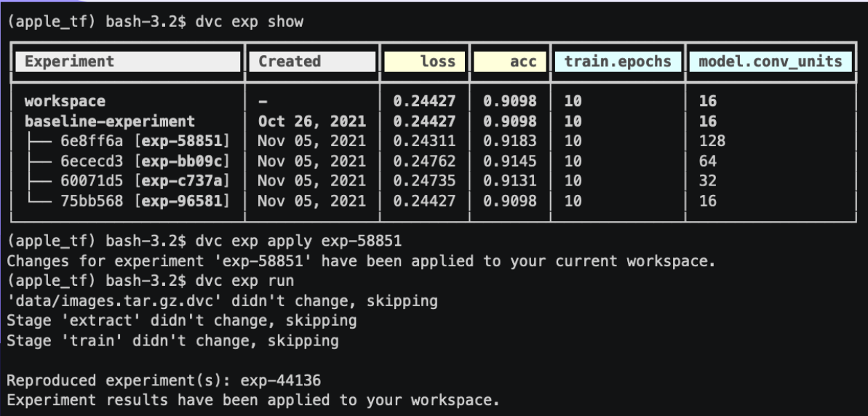The image size is (868, 416).
Task: Click experiment 6e8ff6a [exp-58851]
Action: tap(145, 141)
